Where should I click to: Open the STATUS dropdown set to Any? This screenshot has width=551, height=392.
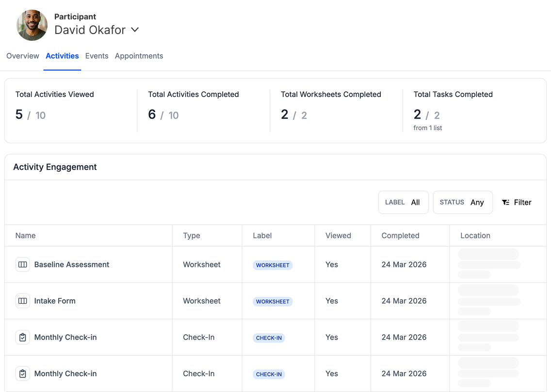463,202
